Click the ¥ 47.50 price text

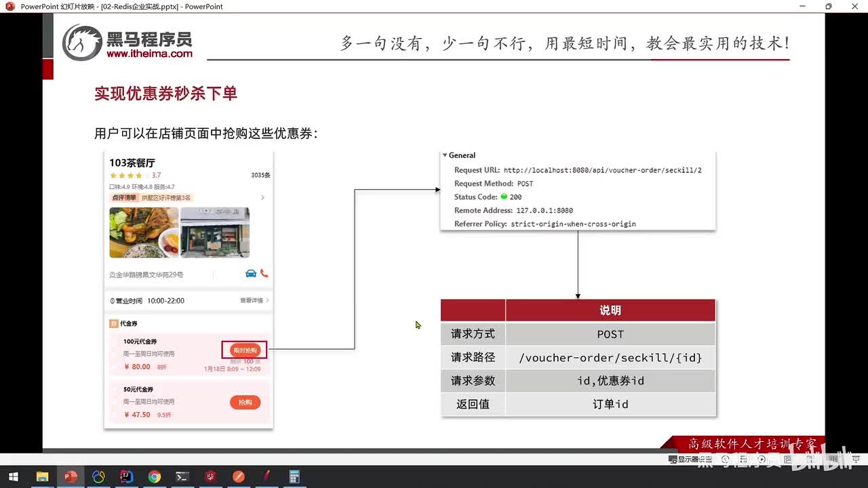click(x=138, y=414)
